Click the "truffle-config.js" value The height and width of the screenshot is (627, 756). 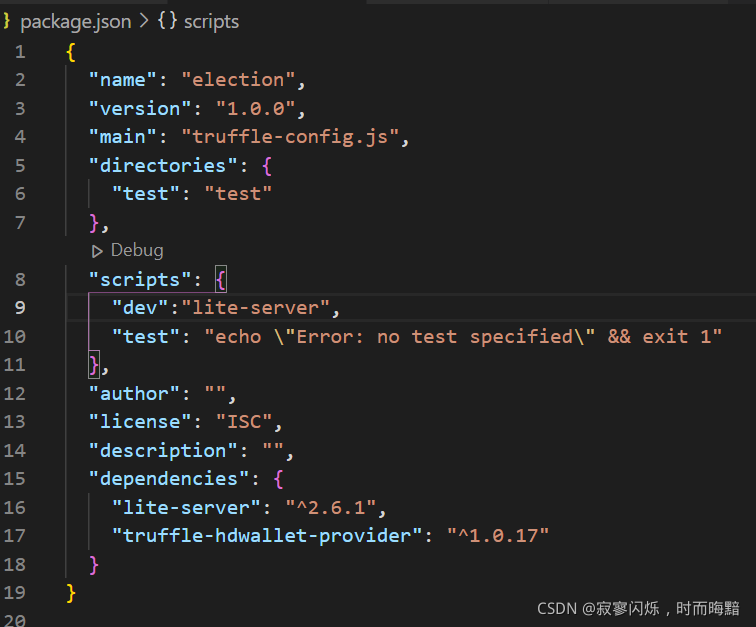(290, 137)
